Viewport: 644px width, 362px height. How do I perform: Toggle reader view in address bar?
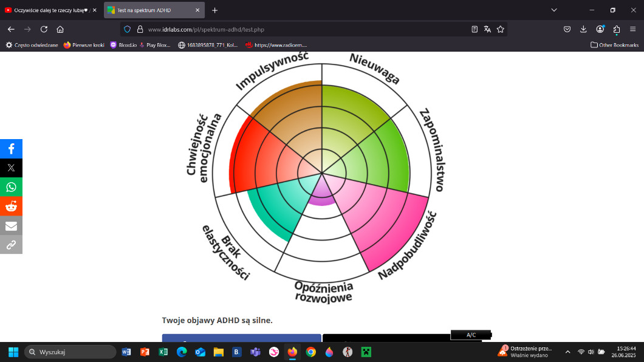coord(474,29)
